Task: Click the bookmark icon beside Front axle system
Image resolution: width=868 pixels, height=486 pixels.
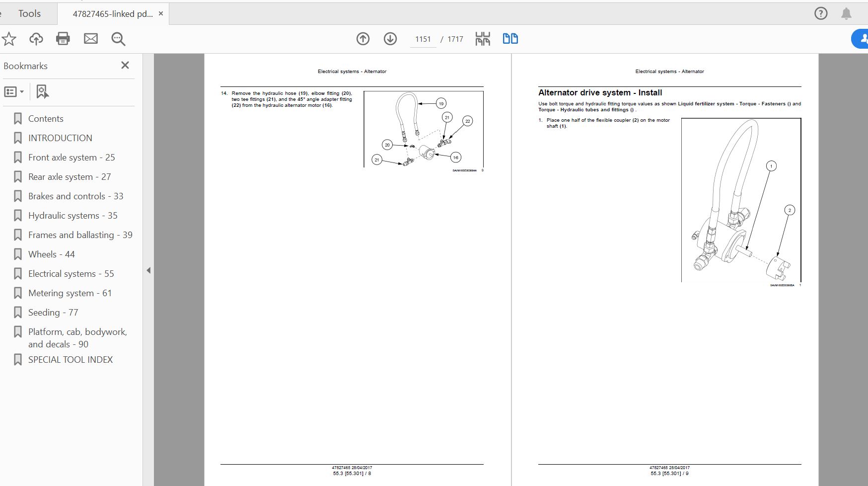Action: click(x=18, y=157)
